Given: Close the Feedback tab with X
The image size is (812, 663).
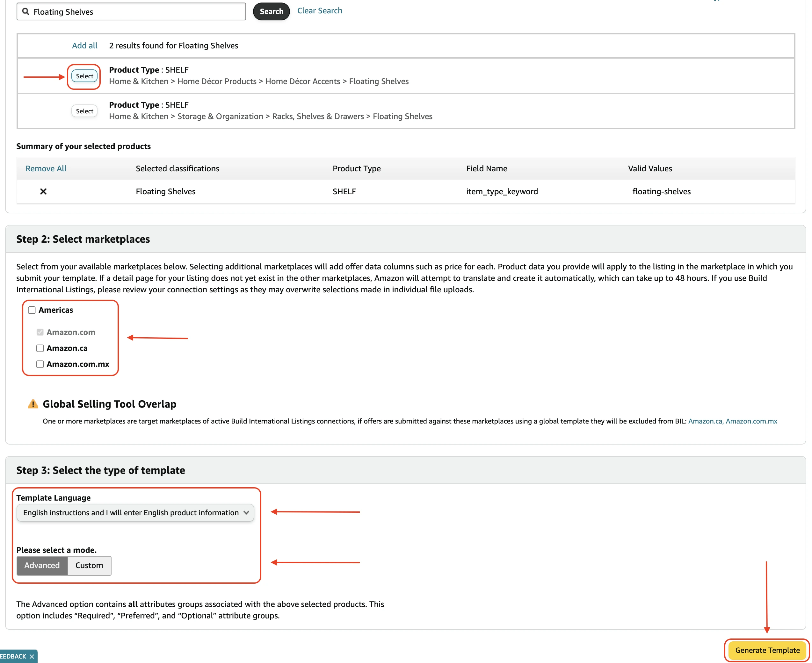Looking at the screenshot, I should (x=32, y=657).
